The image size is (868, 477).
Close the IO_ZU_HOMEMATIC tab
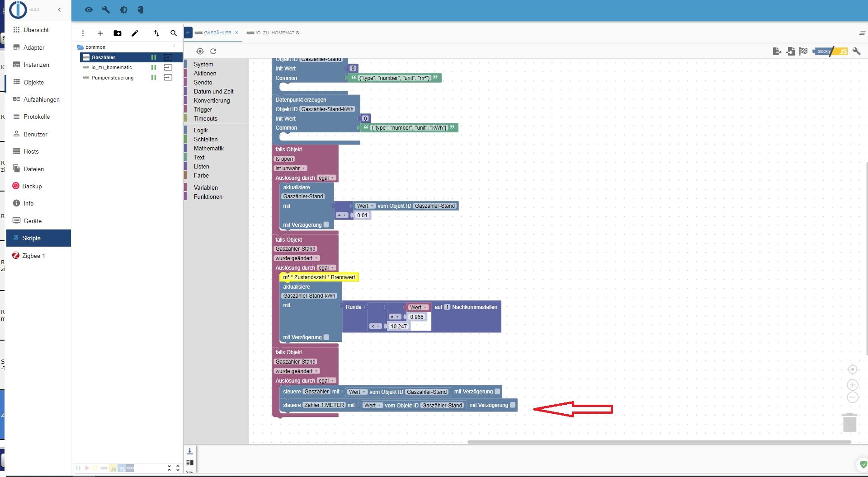pyautogui.click(x=297, y=33)
